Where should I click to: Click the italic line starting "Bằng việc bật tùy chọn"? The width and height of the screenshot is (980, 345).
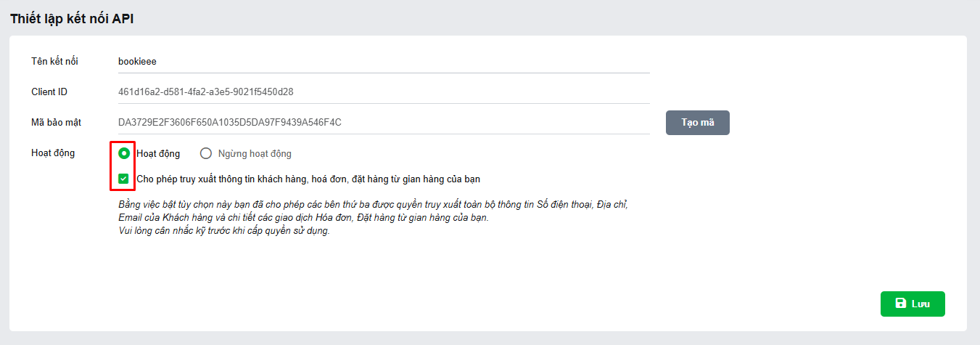373,205
